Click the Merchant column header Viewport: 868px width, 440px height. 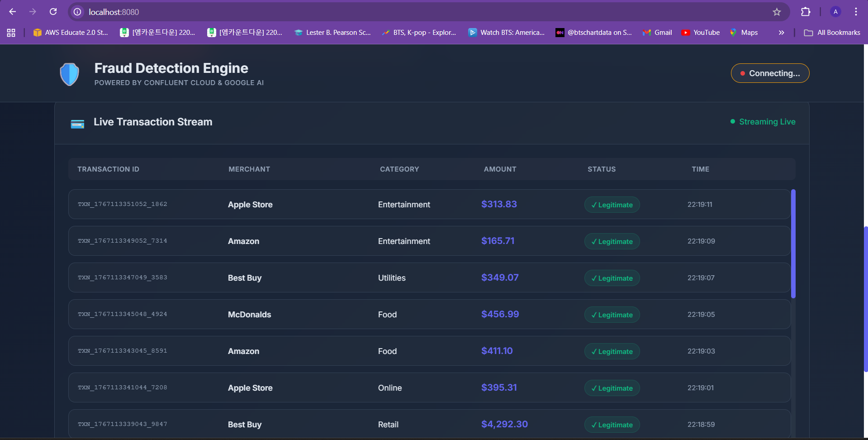pos(249,169)
